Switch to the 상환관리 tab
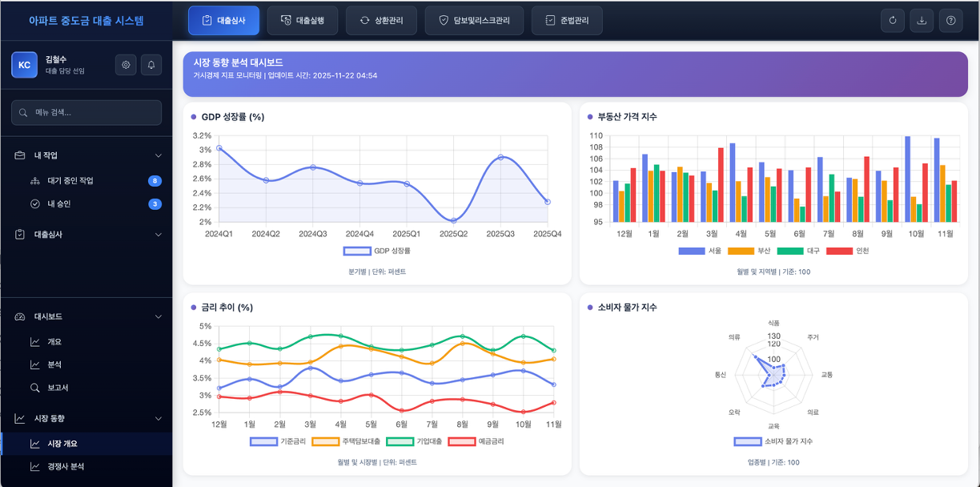The height and width of the screenshot is (487, 980). (x=381, y=21)
